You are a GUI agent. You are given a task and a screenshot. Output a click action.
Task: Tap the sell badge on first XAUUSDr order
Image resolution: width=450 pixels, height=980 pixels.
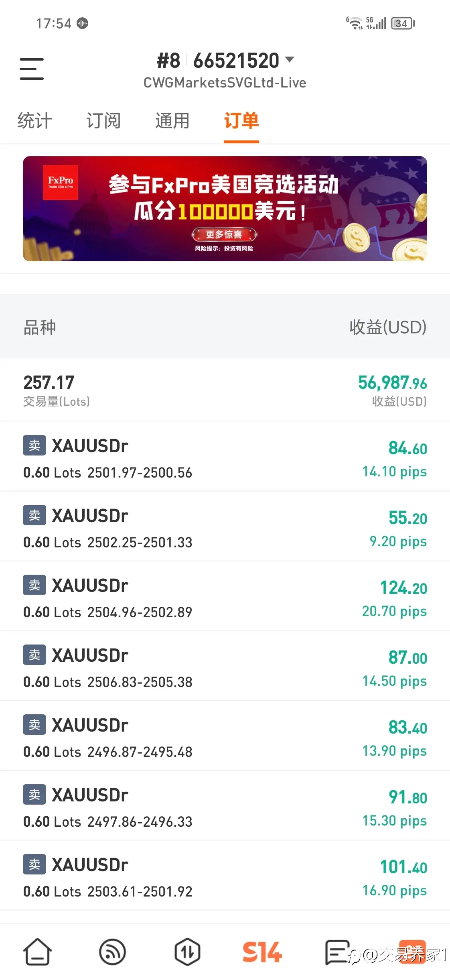coord(34,445)
